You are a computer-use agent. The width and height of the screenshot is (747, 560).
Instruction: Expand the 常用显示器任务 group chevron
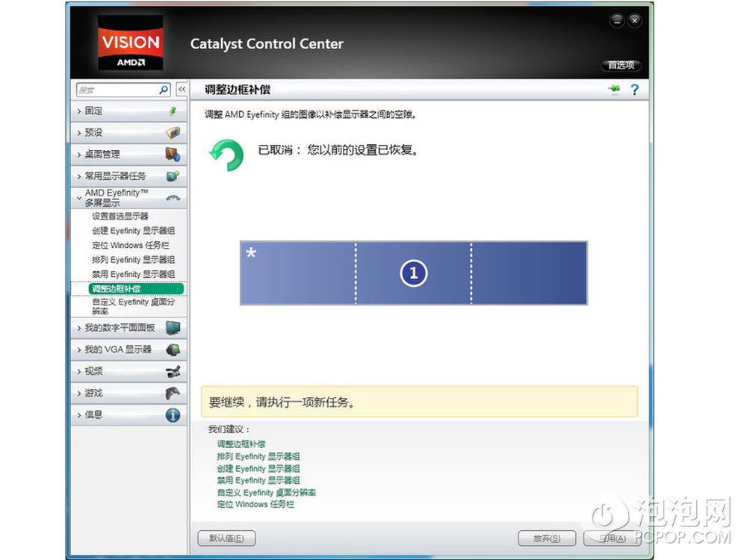pos(79,177)
